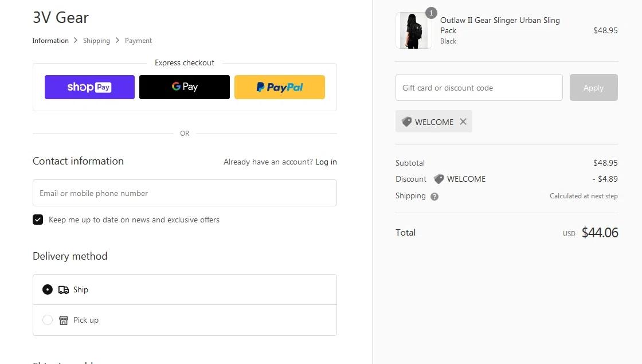
Task: Go to the Shipping breadcrumb step
Action: tap(96, 41)
